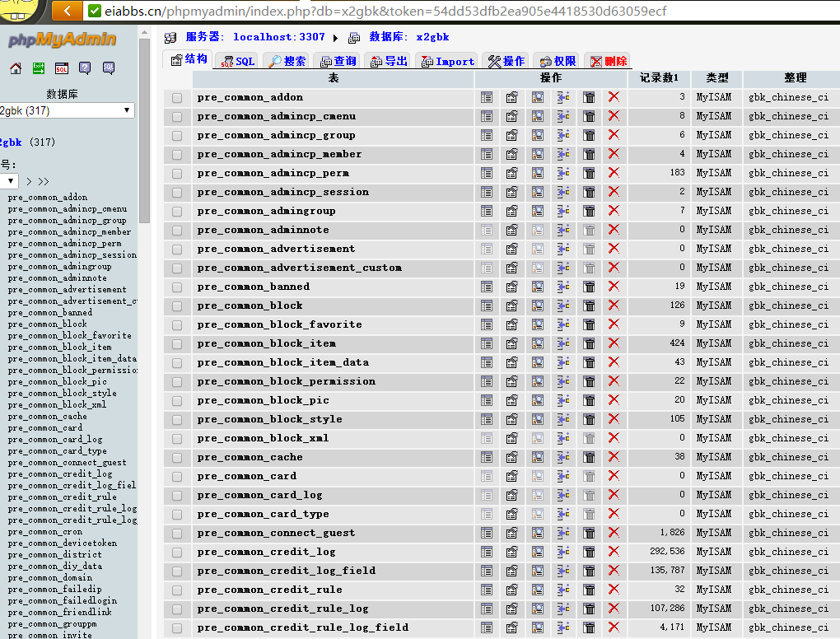Open the 操作 operations tab
This screenshot has height=639, width=840.
[506, 61]
